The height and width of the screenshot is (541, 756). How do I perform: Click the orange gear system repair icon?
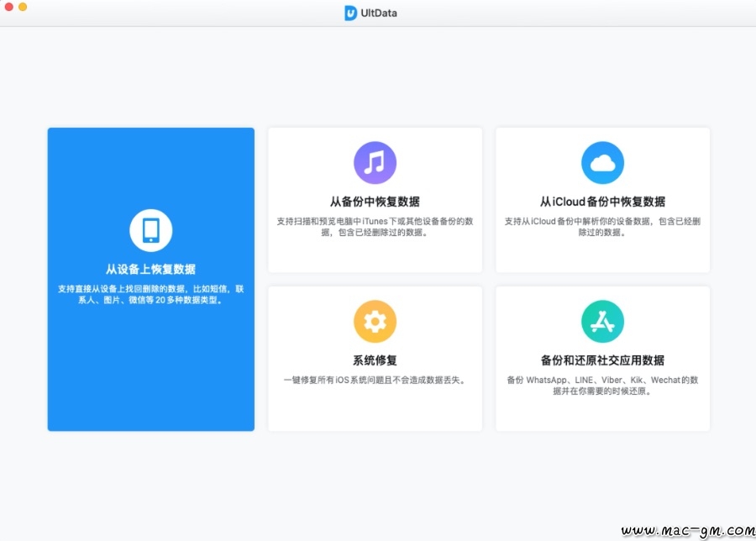pos(375,321)
